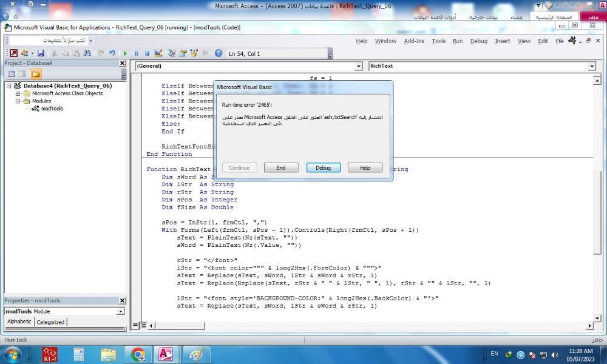Screen dimensions: 607x364
Task: Click the End button in error dialog
Action: 281,168
